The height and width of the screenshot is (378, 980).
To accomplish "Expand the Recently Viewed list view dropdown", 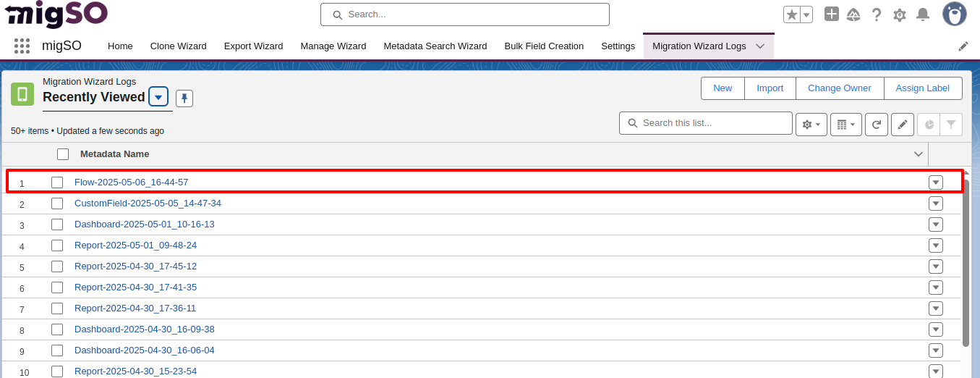I will (158, 97).
